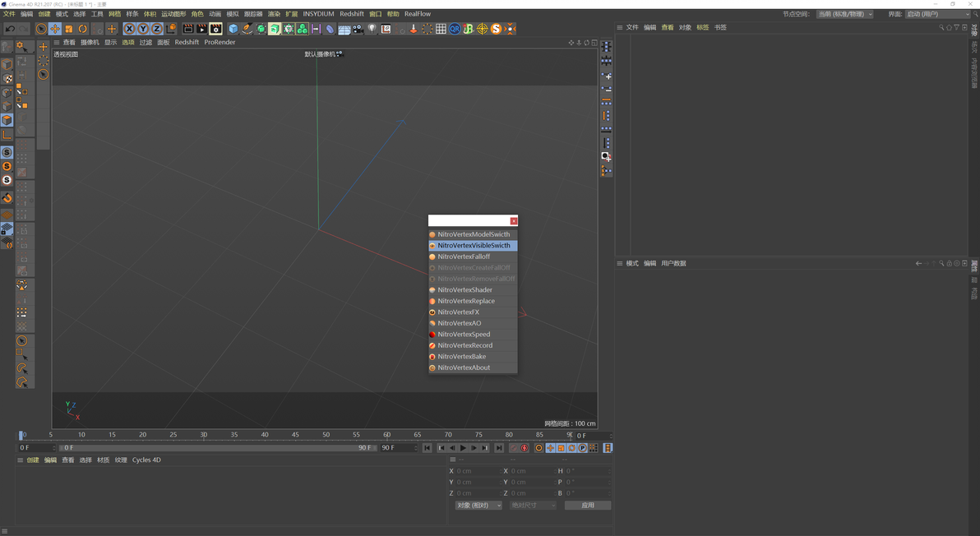Click the magnet snap icon in left sidebar
The height and width of the screenshot is (536, 980).
point(7,198)
